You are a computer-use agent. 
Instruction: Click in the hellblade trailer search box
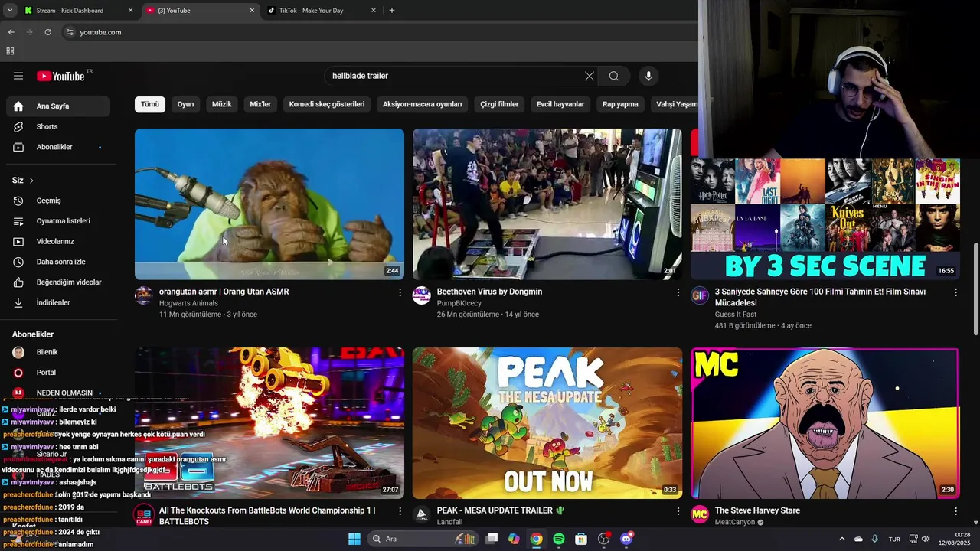click(452, 76)
